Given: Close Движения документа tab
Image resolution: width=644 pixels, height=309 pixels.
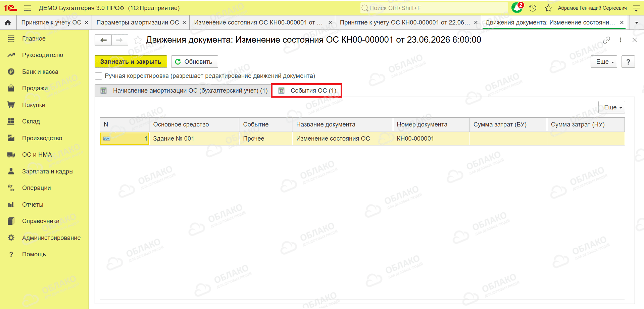Looking at the screenshot, I should coord(622,22).
